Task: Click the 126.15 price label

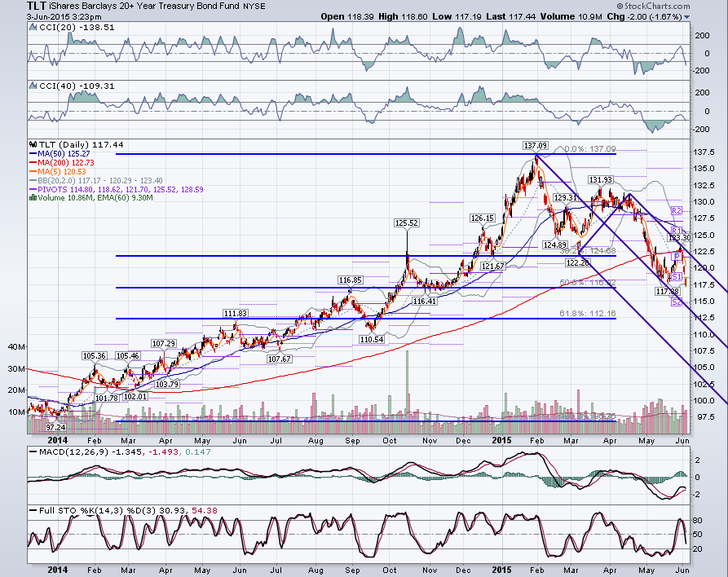Action: [x=483, y=218]
